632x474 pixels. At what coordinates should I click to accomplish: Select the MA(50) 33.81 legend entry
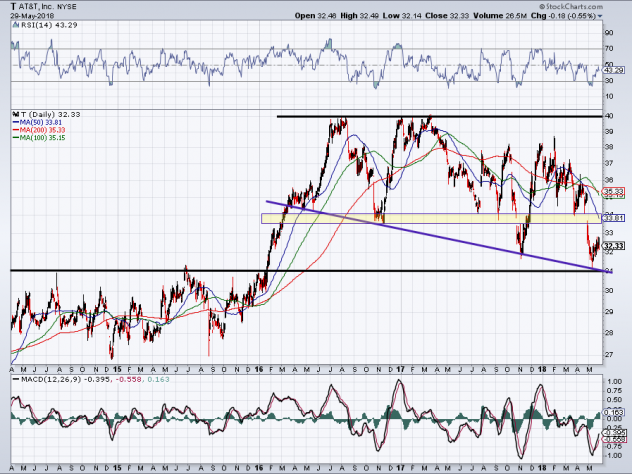(x=37, y=122)
